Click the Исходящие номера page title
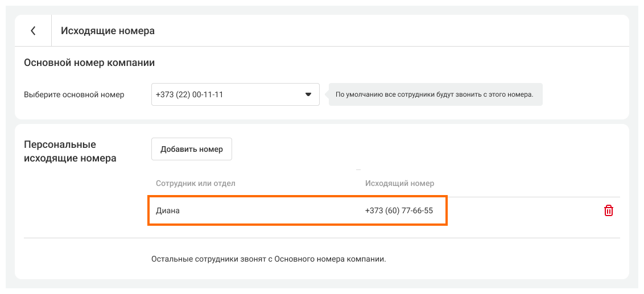This screenshot has height=294, width=644. (x=108, y=31)
